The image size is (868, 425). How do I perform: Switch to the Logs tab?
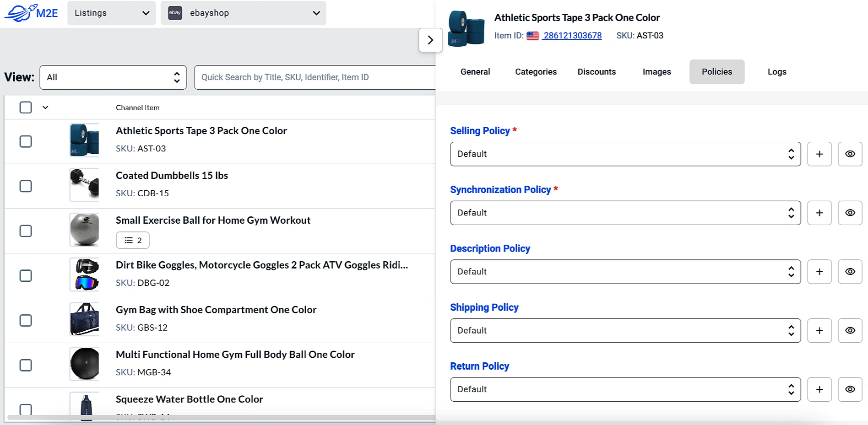pyautogui.click(x=776, y=72)
